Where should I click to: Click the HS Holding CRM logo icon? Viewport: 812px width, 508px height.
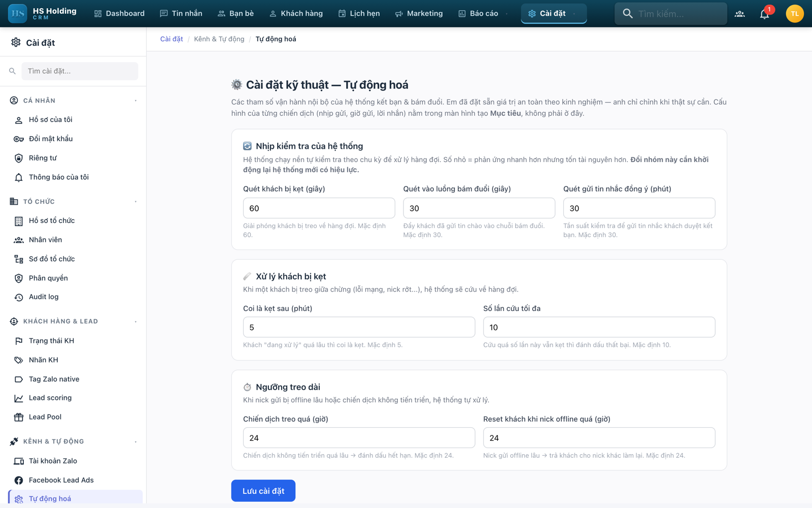18,14
